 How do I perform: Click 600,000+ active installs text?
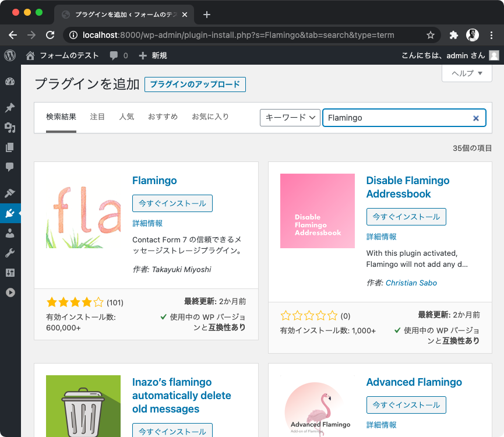[64, 327]
